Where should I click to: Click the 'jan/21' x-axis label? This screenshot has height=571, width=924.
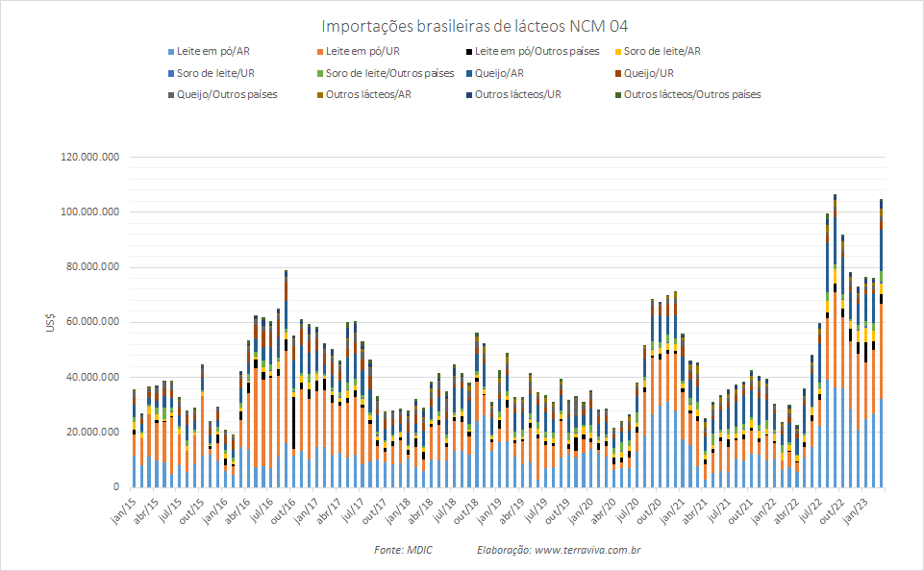tap(672, 510)
